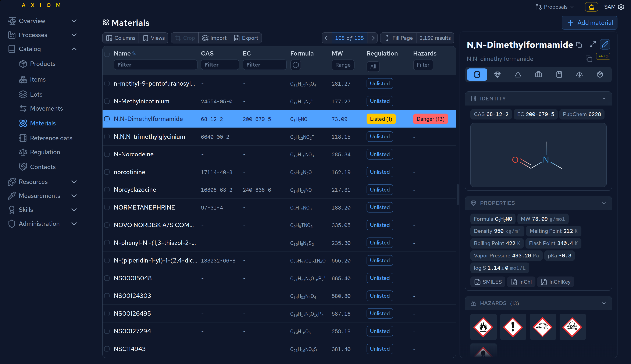Click inside the CAS filter field
This screenshot has height=364, width=631.
[x=220, y=64]
